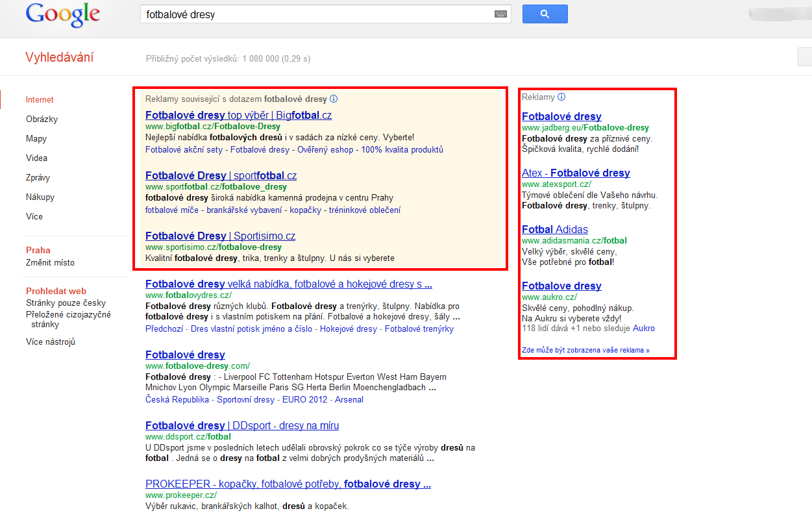Open side ad 'Atex - Fotbalové dresy'
This screenshot has width=812, height=522.
576,173
